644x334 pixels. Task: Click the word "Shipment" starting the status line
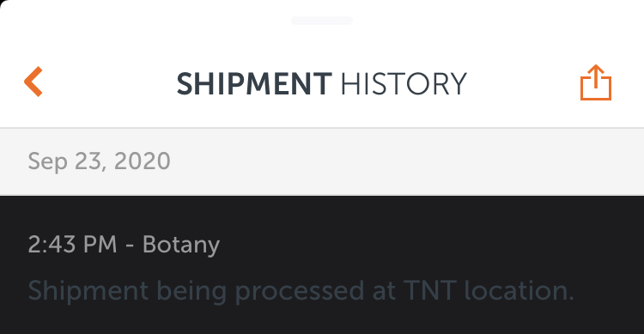tap(88, 291)
